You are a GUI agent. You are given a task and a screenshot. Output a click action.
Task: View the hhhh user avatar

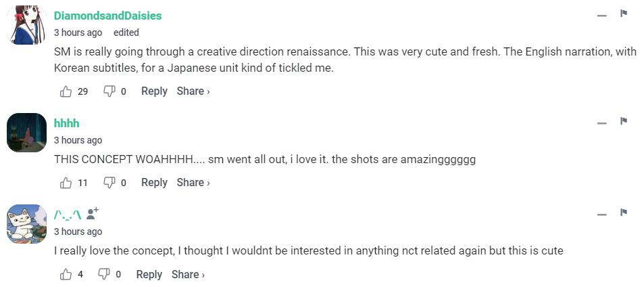(x=26, y=133)
